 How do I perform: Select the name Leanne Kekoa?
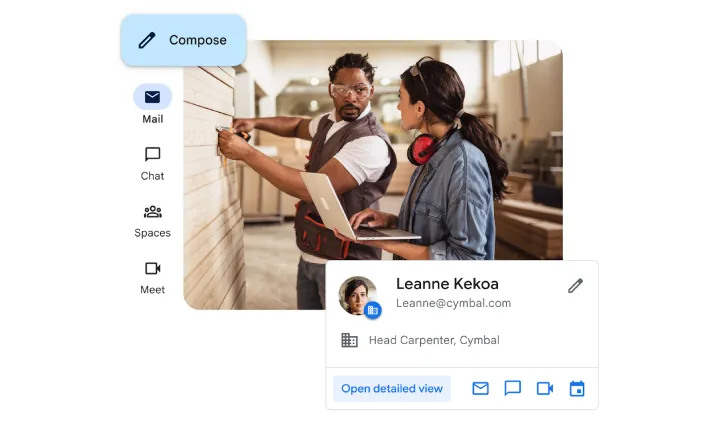(x=447, y=284)
